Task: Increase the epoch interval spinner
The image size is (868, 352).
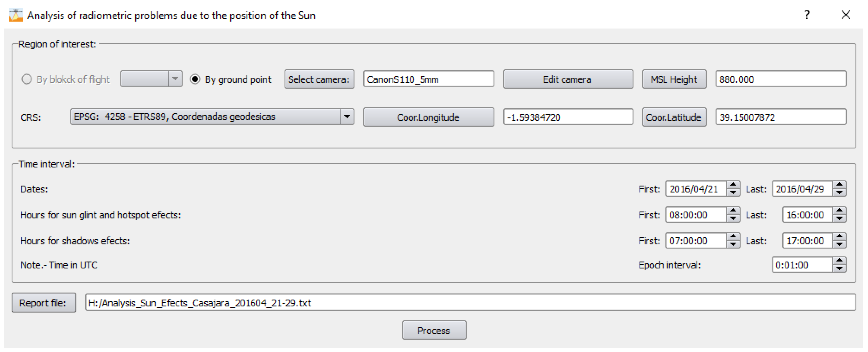Action: pyautogui.click(x=839, y=261)
